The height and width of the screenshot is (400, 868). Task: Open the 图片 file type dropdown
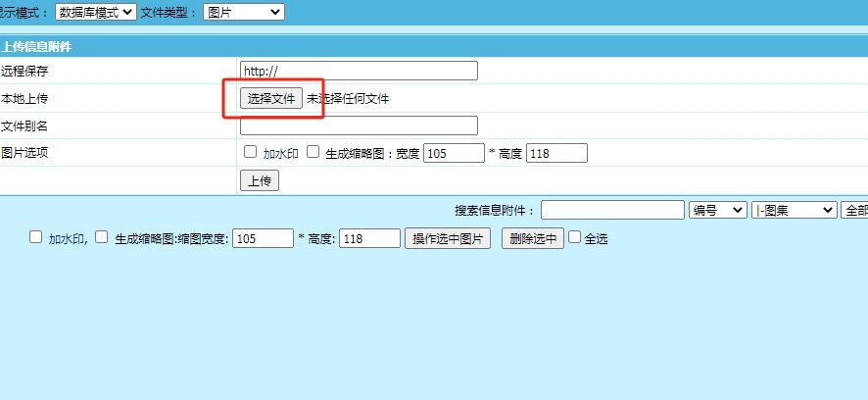point(244,12)
